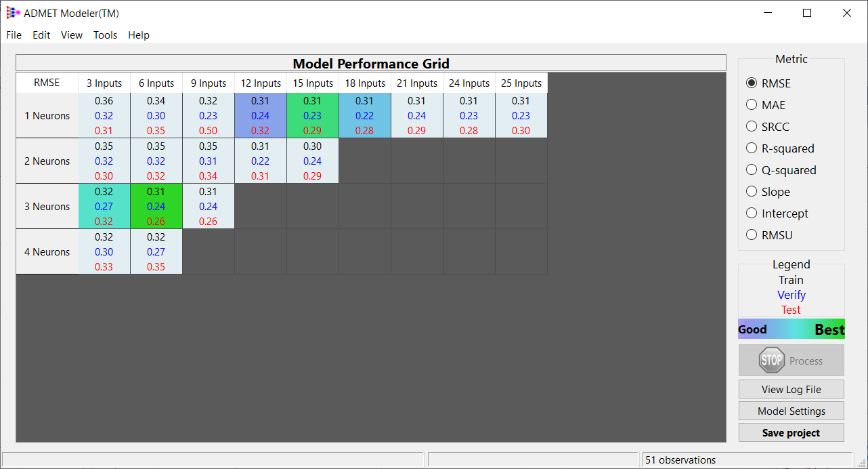Click the 1 Neurons, 25 Inputs model cell
This screenshot has width=868, height=469.
521,116
